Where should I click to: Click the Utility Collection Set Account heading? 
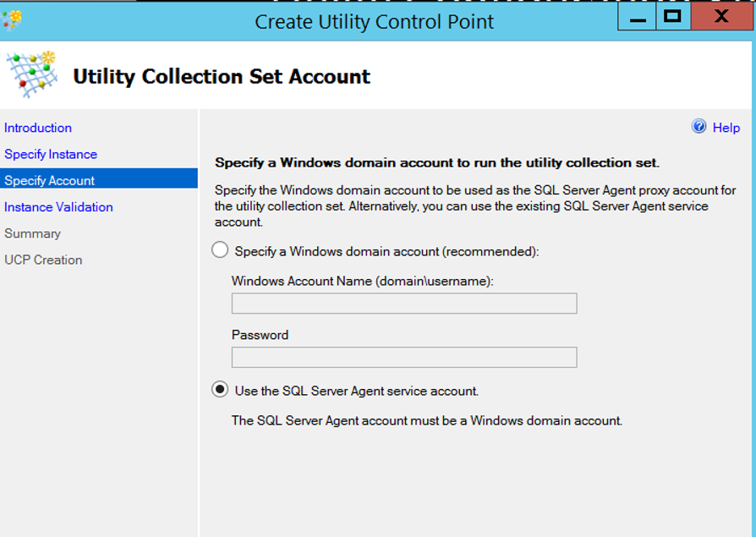pos(222,77)
